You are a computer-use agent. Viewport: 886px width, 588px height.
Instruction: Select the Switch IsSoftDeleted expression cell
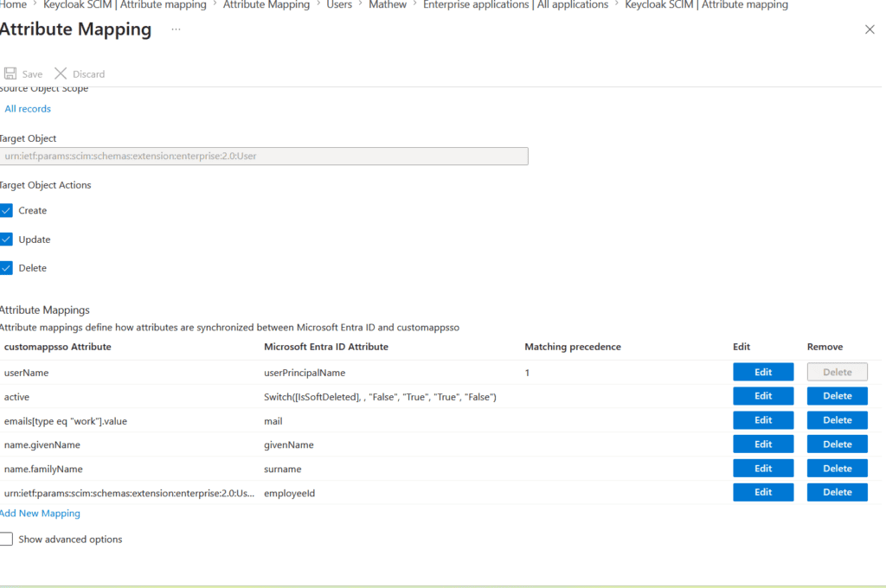coord(380,397)
